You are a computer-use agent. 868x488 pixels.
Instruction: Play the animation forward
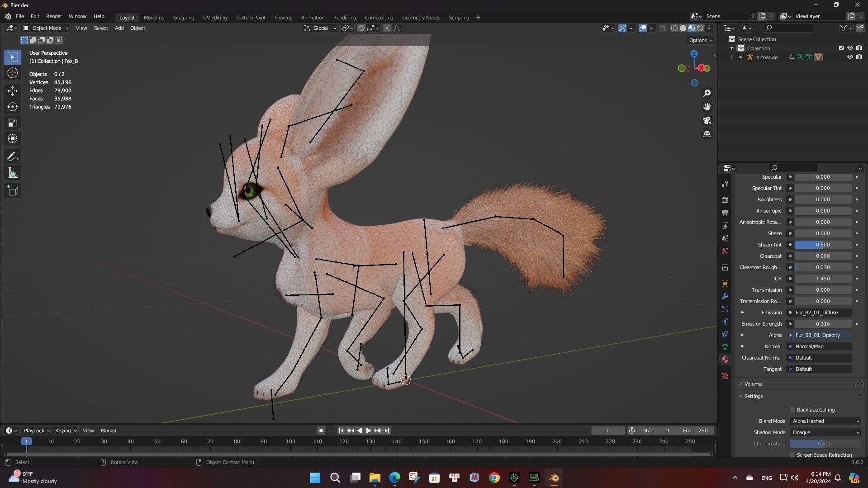[x=369, y=431]
